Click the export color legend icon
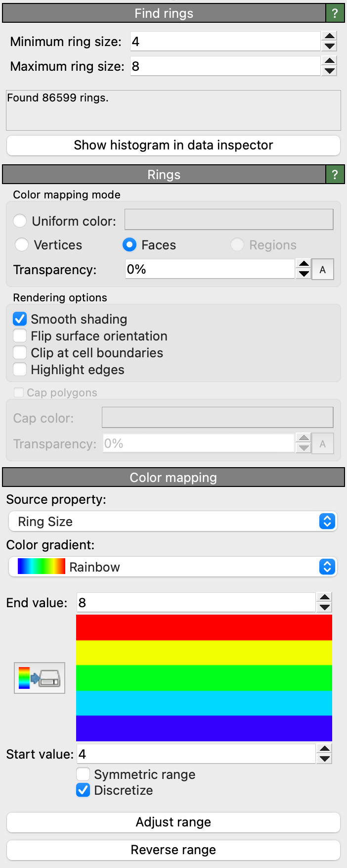The width and height of the screenshot is (347, 868). [40, 678]
